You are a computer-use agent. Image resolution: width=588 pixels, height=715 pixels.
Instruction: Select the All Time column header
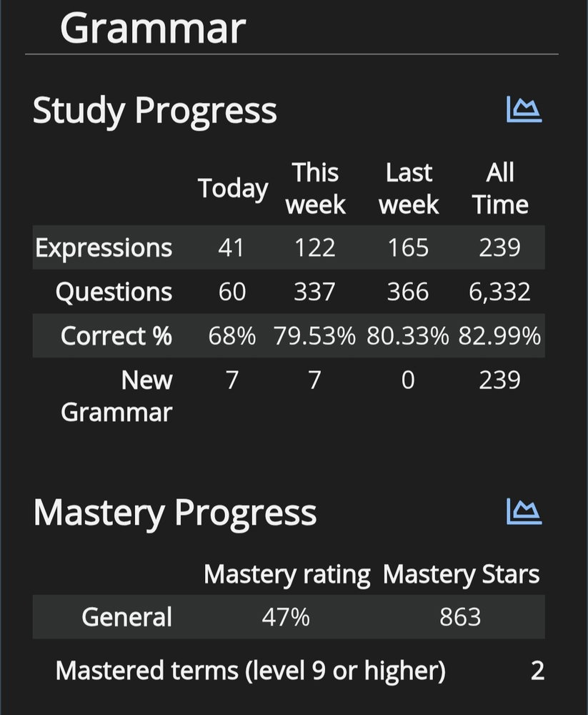500,188
